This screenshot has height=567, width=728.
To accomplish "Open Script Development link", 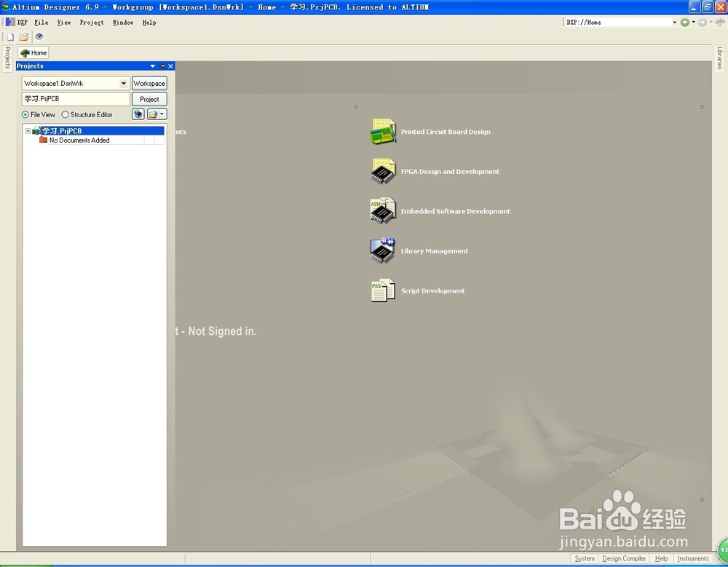I will pyautogui.click(x=432, y=290).
